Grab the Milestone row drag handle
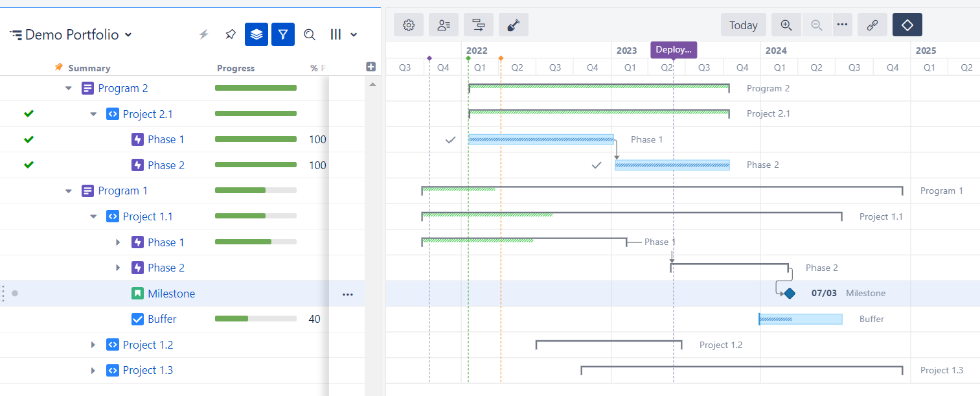 (x=3, y=294)
